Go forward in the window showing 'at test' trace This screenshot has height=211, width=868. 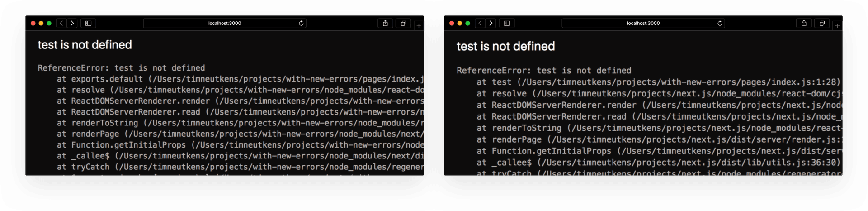[x=491, y=23]
